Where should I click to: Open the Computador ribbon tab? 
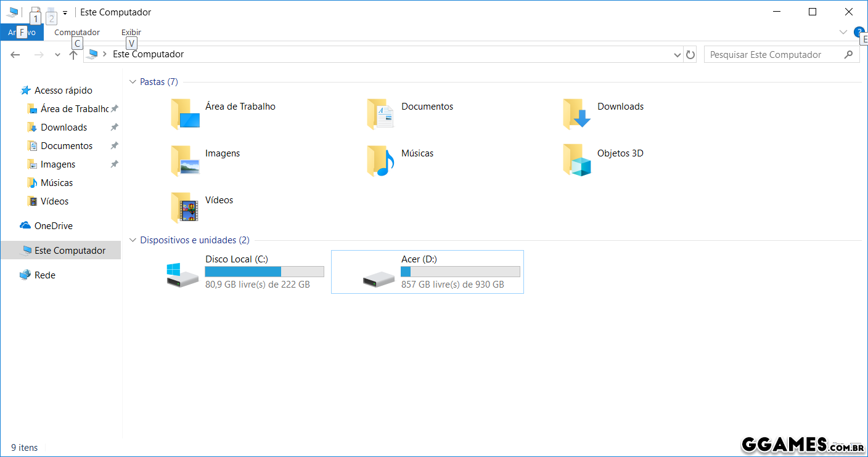click(x=77, y=32)
